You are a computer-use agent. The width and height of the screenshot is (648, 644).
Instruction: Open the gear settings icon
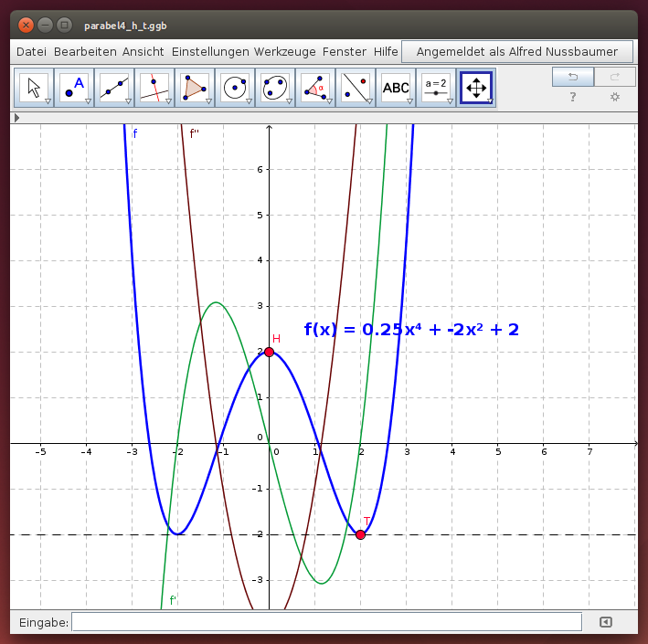click(615, 97)
